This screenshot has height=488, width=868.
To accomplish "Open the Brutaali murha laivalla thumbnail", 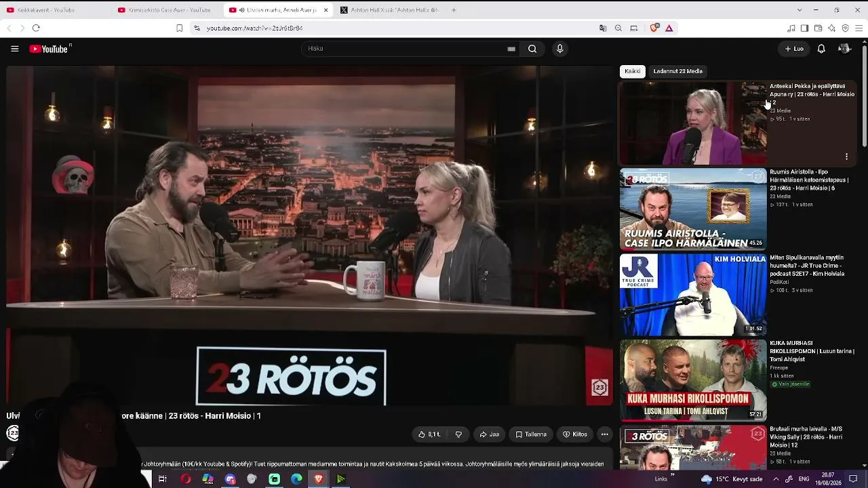I will pos(693,447).
